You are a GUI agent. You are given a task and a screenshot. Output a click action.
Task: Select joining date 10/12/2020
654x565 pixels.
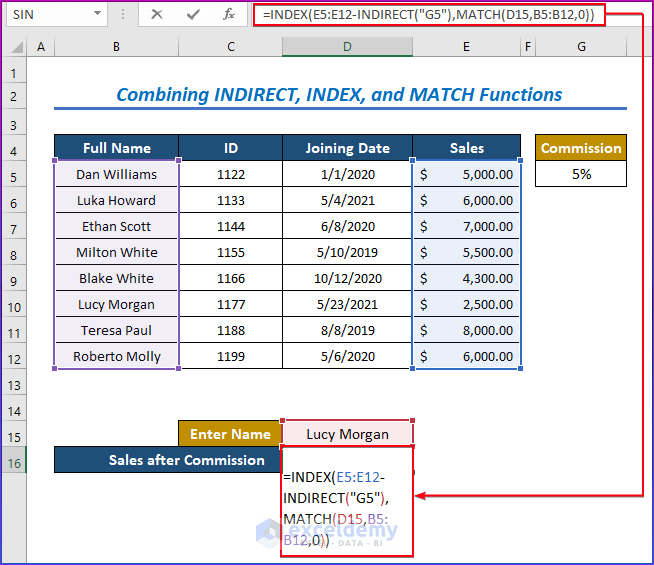click(x=347, y=278)
